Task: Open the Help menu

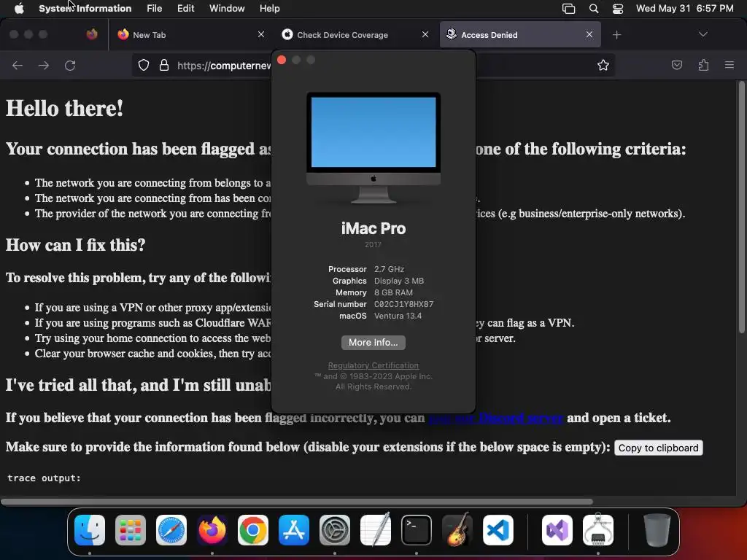Action: 269,8
